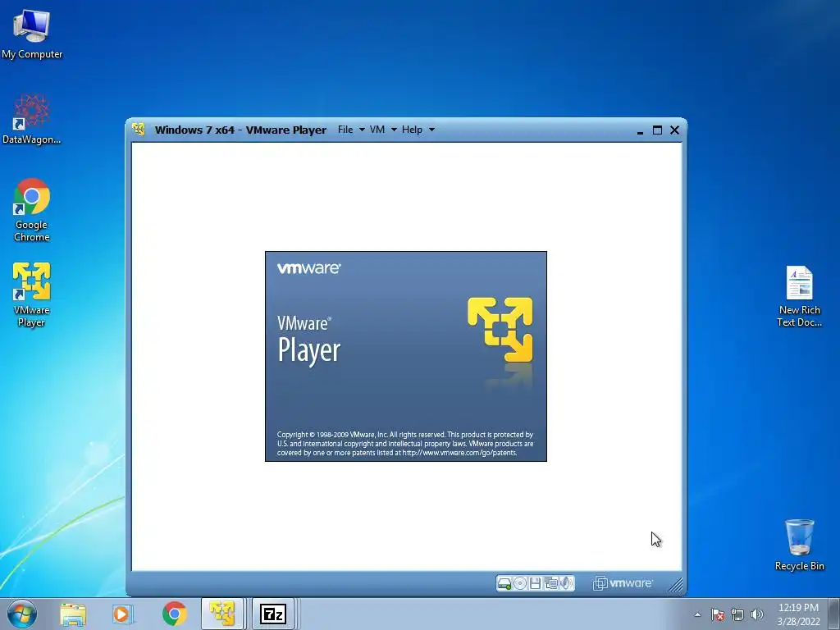Screen dimensions: 840x630
Task: Open the Help menu
Action: pyautogui.click(x=412, y=130)
